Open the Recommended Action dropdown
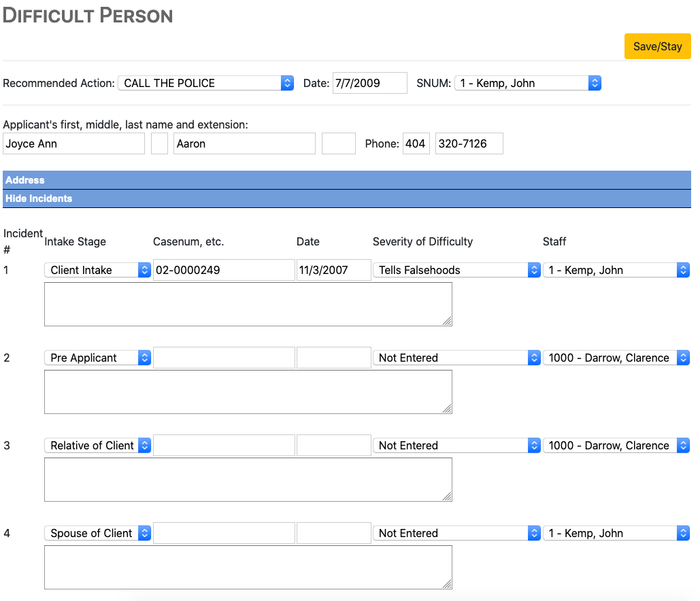The width and height of the screenshot is (700, 601). [x=205, y=83]
